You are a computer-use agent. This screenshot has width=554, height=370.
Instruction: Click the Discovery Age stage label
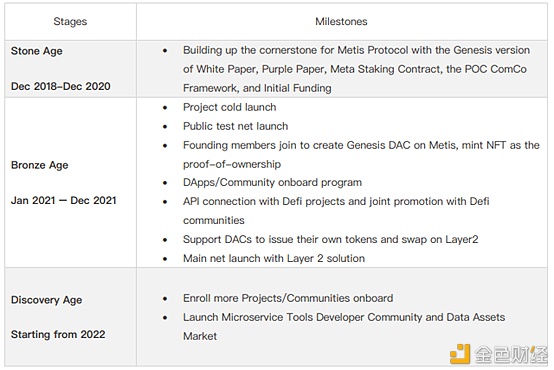(47, 300)
